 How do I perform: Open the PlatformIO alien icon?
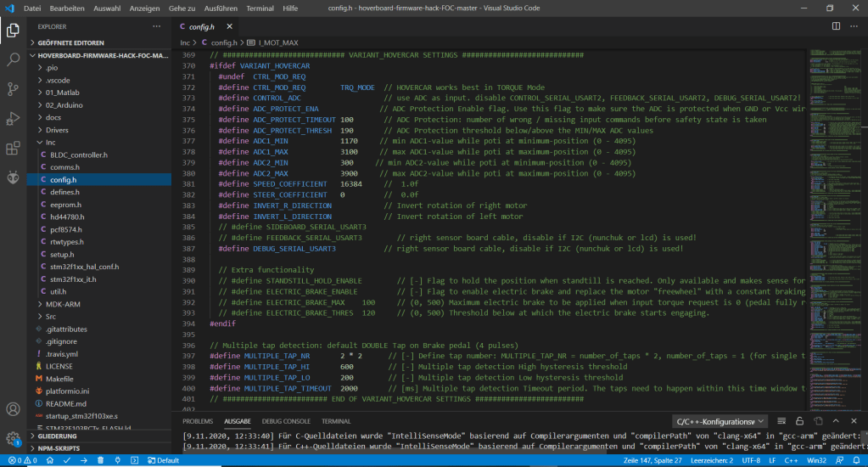14,177
